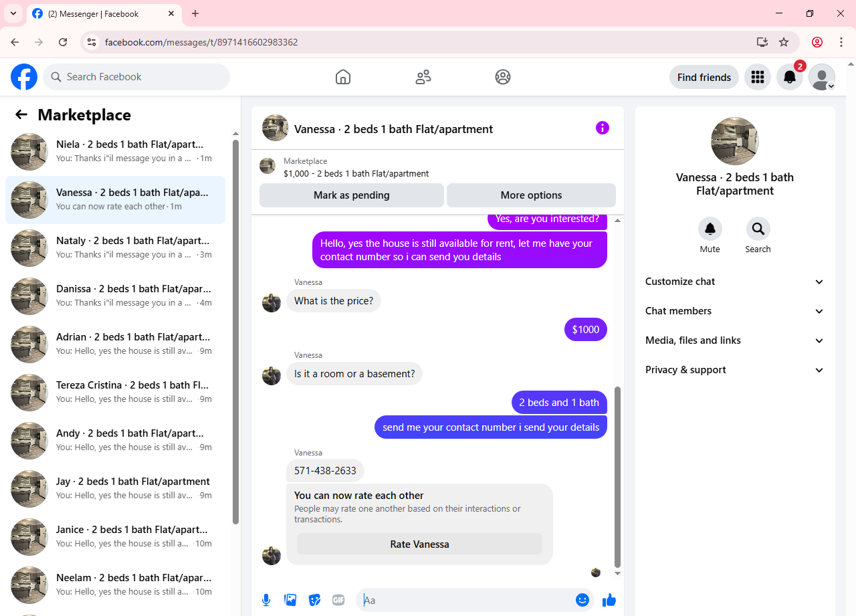
Task: Click the Search Facebook field
Action: click(136, 77)
